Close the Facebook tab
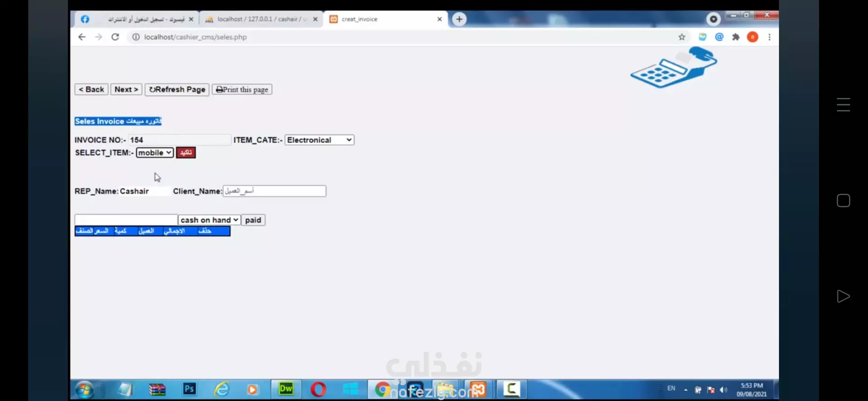 [191, 19]
